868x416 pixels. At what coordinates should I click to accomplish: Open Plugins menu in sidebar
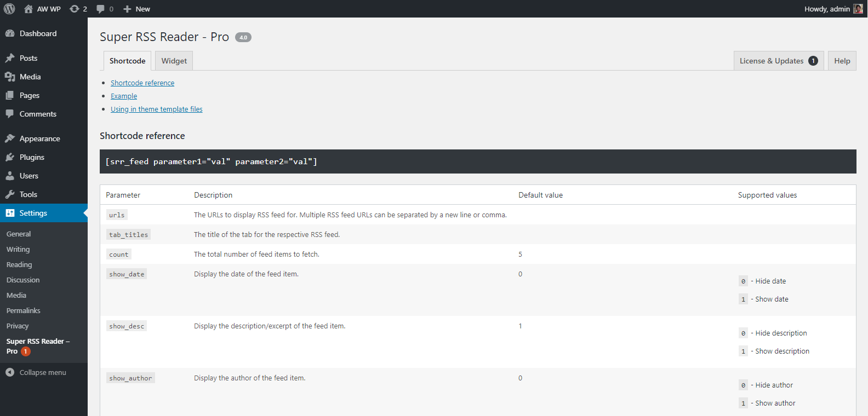tap(32, 157)
